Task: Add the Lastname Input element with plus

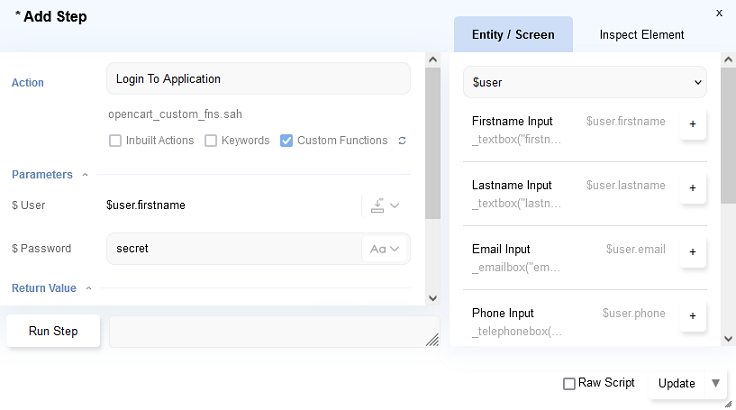Action: (692, 188)
